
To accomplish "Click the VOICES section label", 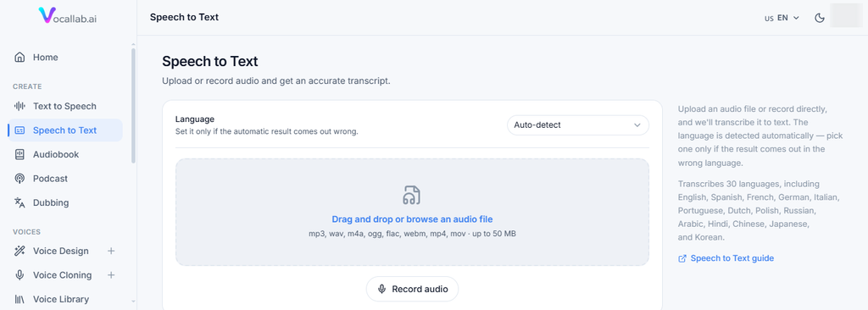I will pos(26,232).
